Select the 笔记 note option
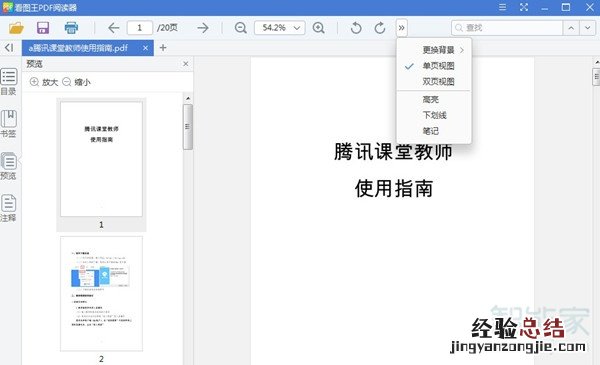The width and height of the screenshot is (600, 365). coord(434,131)
